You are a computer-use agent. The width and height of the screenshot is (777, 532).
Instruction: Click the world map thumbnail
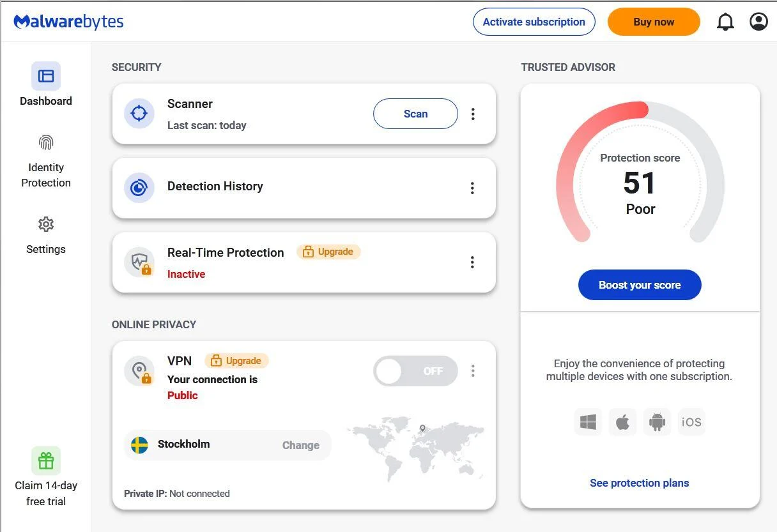point(415,449)
